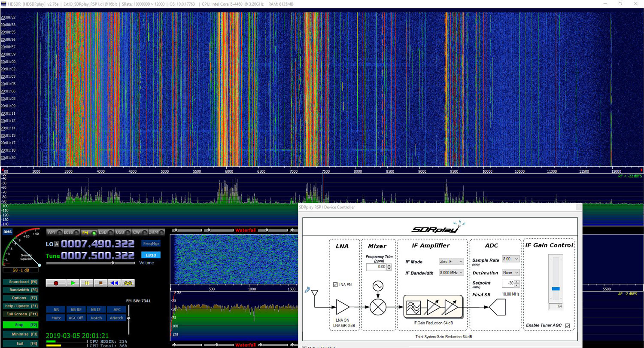Click the ExtIO button

151,255
